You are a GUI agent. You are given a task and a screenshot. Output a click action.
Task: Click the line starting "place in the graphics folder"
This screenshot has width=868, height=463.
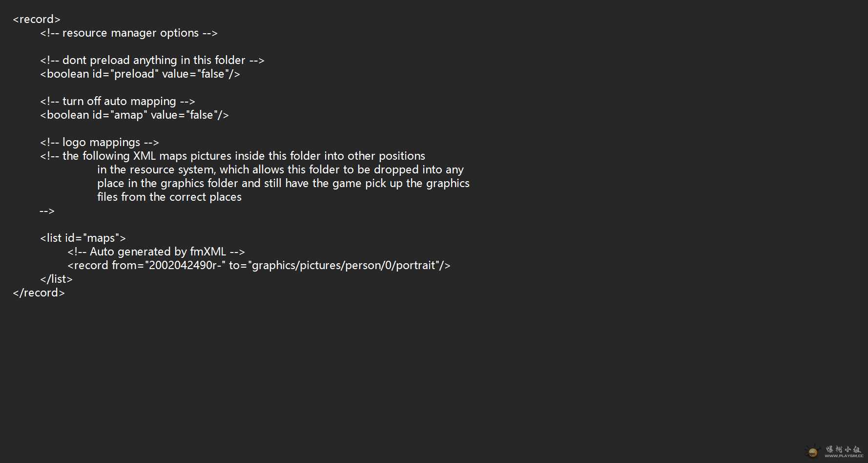(x=283, y=184)
